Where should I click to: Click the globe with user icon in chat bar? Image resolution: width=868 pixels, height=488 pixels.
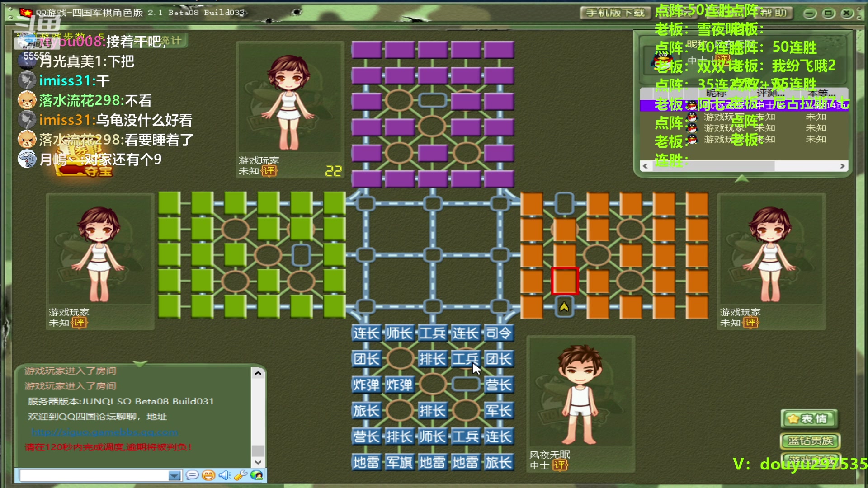(x=256, y=475)
